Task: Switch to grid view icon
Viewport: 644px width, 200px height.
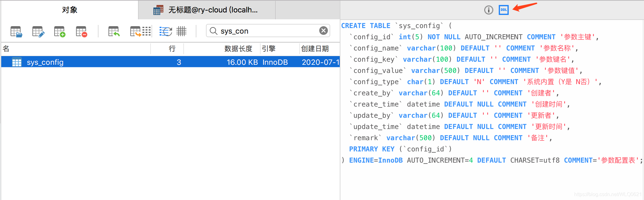Action: click(x=181, y=31)
